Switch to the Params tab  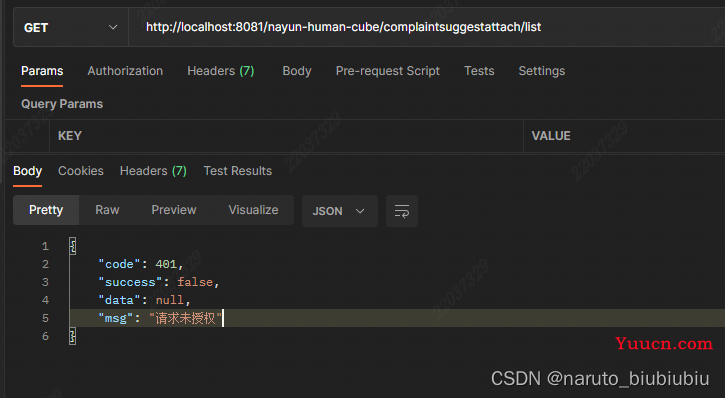pyautogui.click(x=42, y=71)
